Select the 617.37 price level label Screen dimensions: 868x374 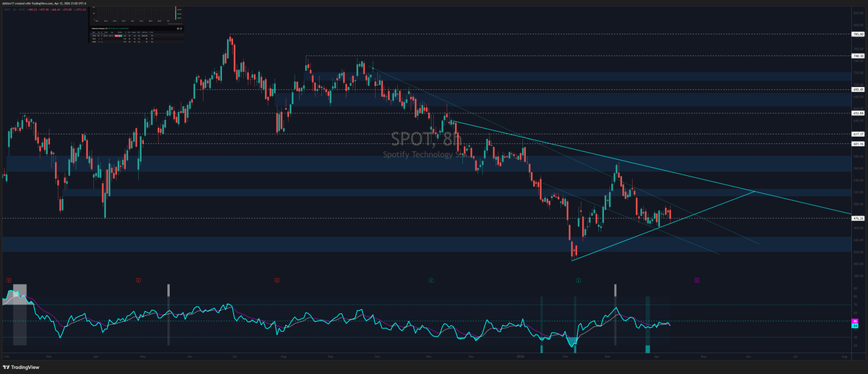click(x=859, y=134)
